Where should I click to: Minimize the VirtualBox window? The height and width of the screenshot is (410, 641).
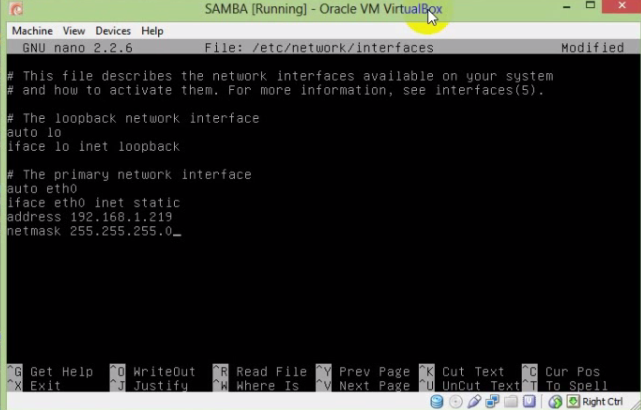567,7
